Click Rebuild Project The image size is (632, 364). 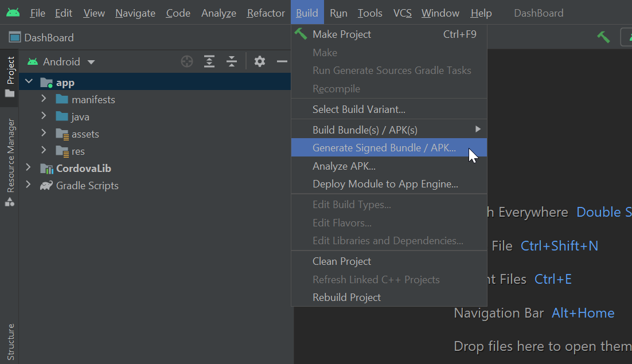(345, 297)
